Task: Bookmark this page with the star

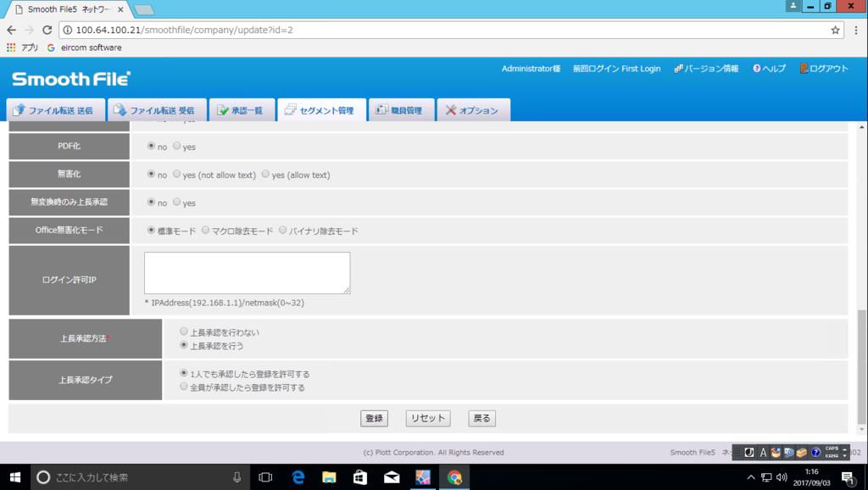Action: click(x=835, y=30)
